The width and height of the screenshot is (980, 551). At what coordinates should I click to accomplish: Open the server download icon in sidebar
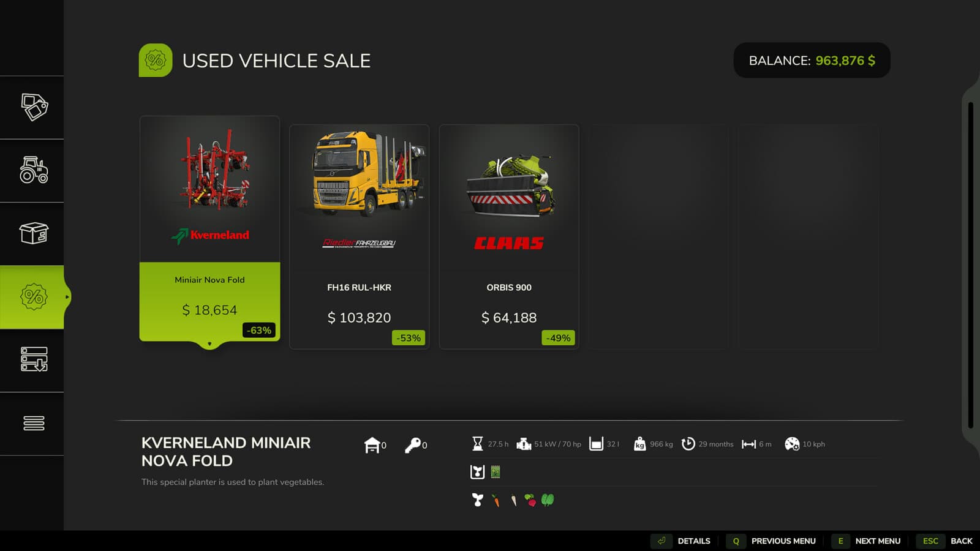coord(34,359)
